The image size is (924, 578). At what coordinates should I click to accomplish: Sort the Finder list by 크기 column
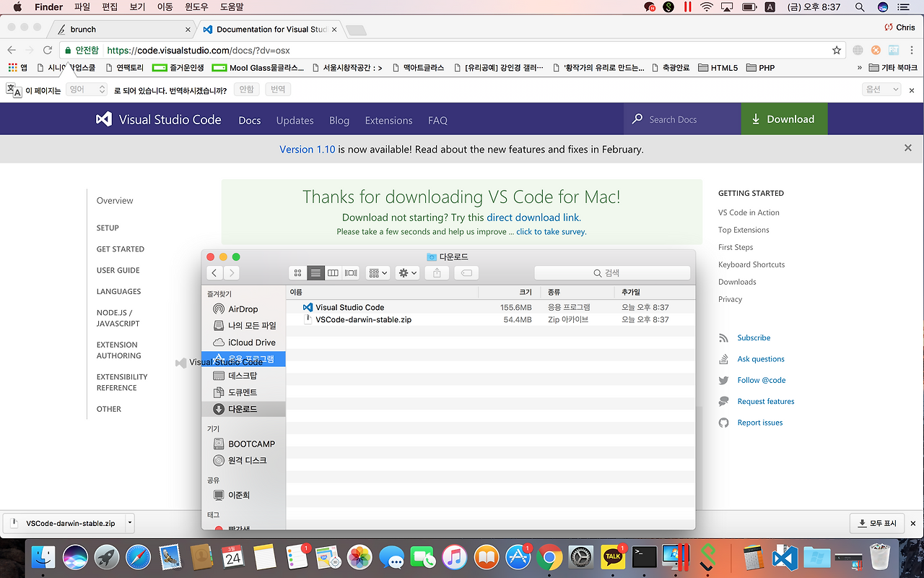click(510, 293)
